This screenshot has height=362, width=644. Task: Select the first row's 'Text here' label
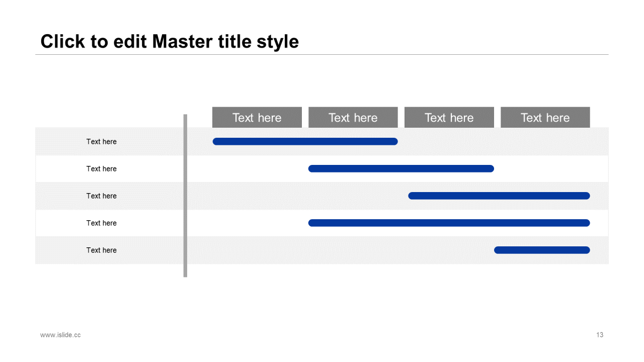point(101,142)
